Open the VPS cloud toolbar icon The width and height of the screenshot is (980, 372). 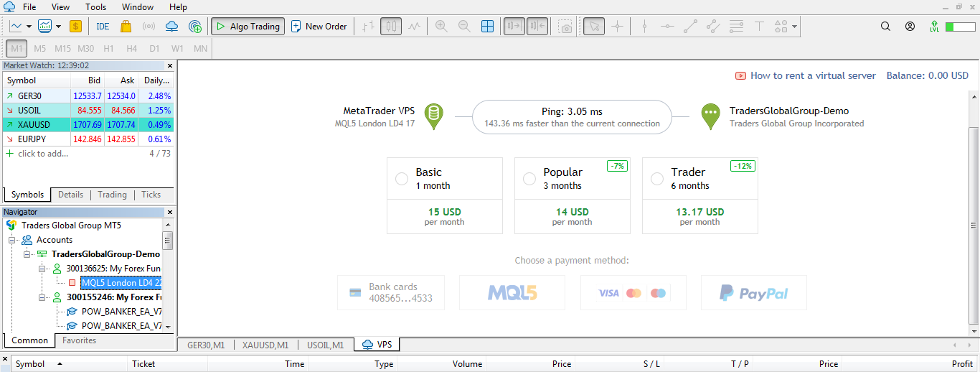tap(171, 27)
